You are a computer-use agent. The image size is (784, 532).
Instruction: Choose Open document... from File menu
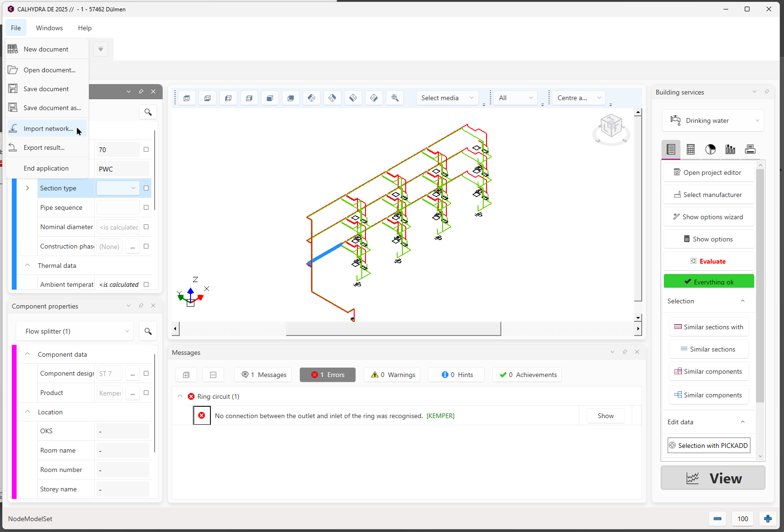pyautogui.click(x=47, y=70)
